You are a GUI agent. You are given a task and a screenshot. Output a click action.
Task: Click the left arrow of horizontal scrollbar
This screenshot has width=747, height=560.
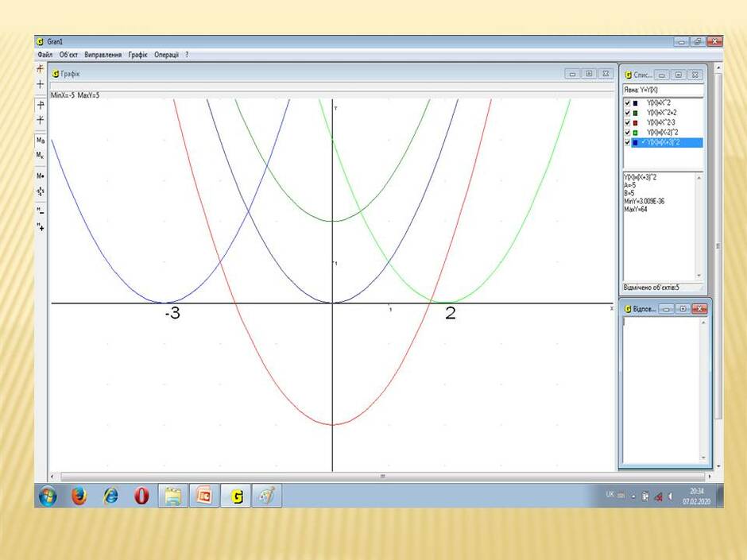pos(52,476)
